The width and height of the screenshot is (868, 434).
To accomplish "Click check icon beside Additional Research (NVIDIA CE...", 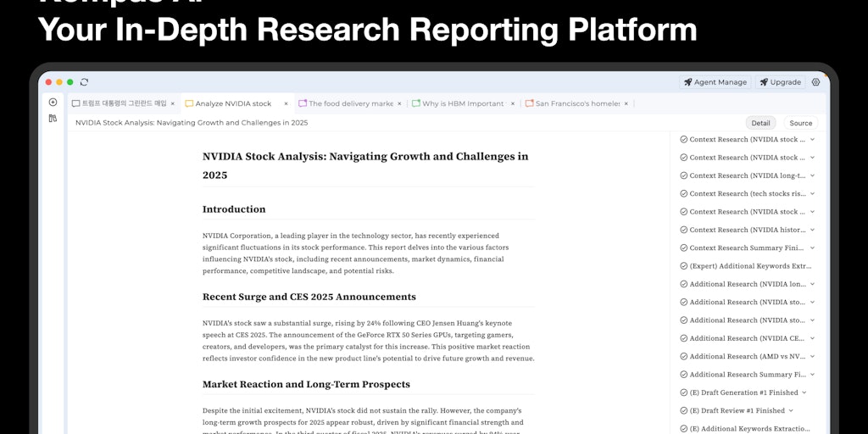I will (684, 338).
